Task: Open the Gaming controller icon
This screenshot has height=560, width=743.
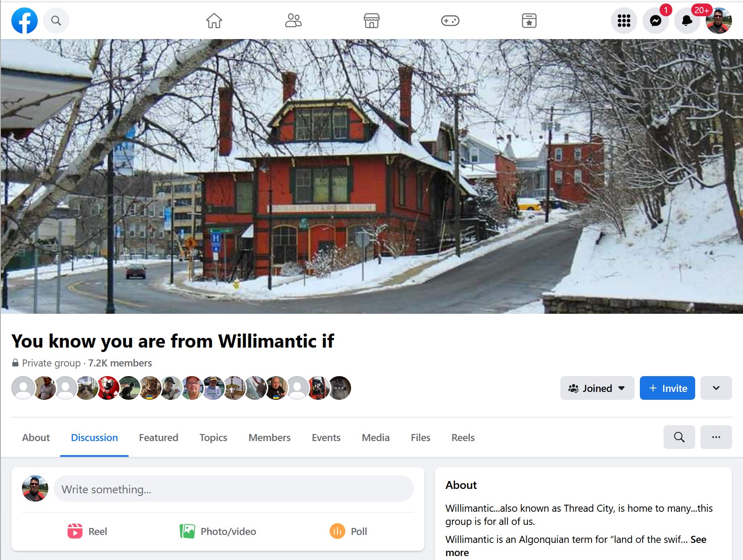Action: coord(450,21)
